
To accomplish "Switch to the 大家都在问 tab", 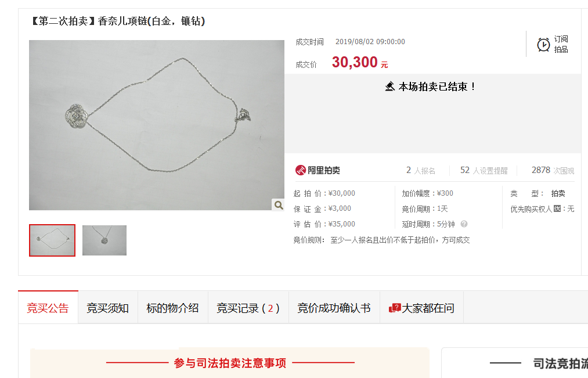I will coord(421,308).
